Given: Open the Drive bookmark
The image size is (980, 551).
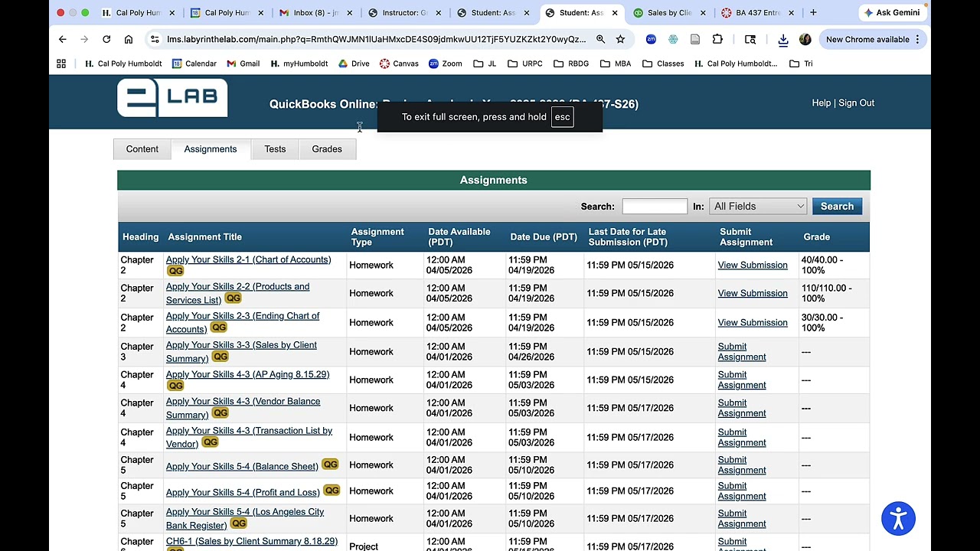Looking at the screenshot, I should click(354, 64).
